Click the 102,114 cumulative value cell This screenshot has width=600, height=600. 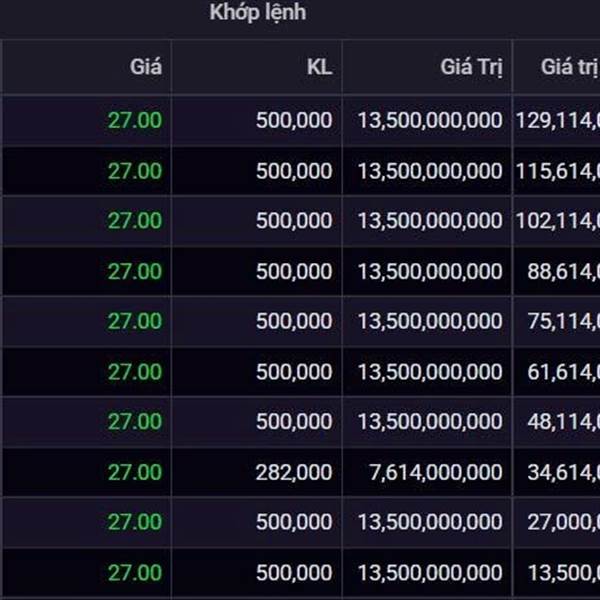coord(558,221)
